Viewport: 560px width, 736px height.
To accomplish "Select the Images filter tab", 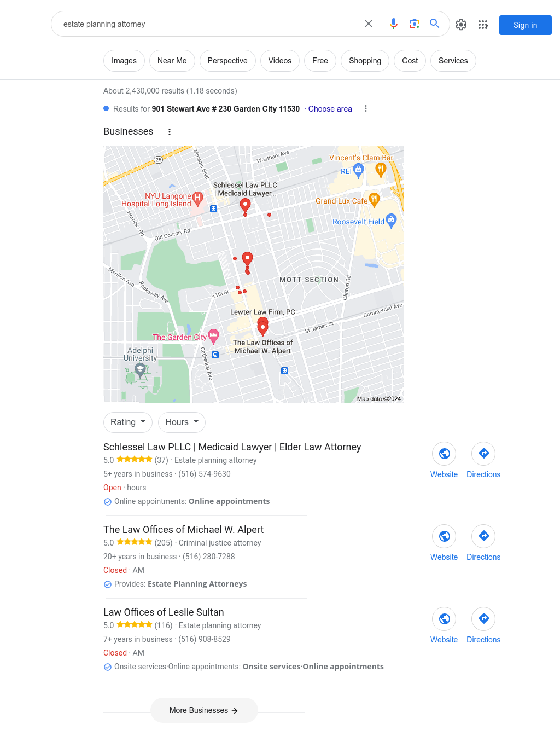I will pyautogui.click(x=124, y=61).
